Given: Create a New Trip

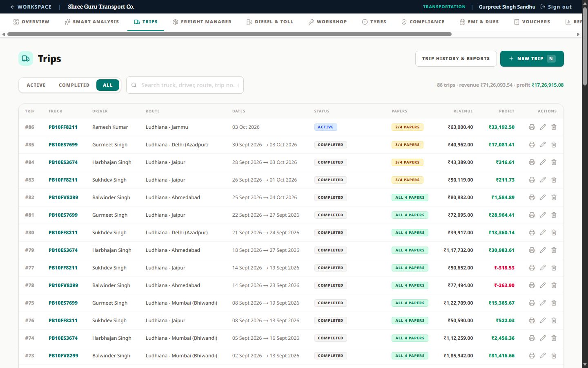Looking at the screenshot, I should click(x=532, y=58).
